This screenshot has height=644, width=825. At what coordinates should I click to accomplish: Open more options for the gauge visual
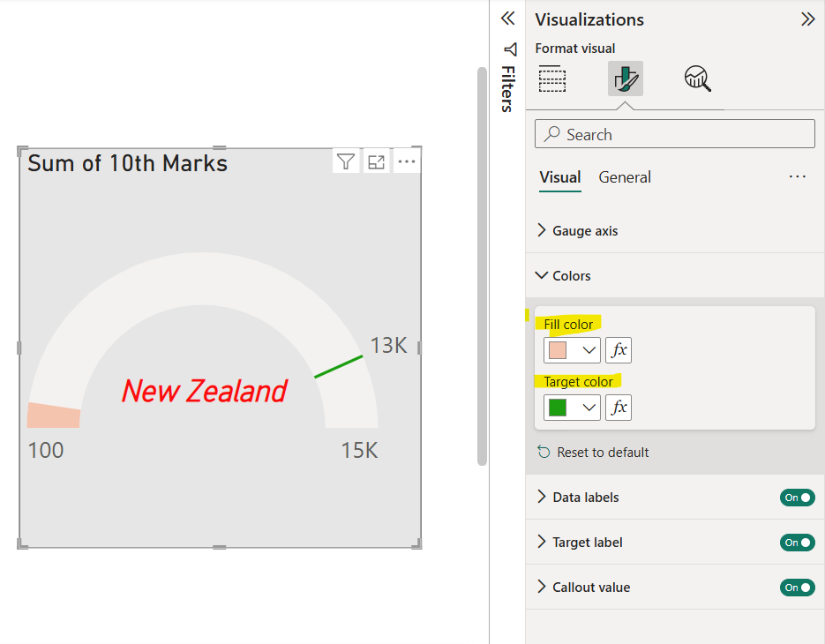[x=406, y=161]
